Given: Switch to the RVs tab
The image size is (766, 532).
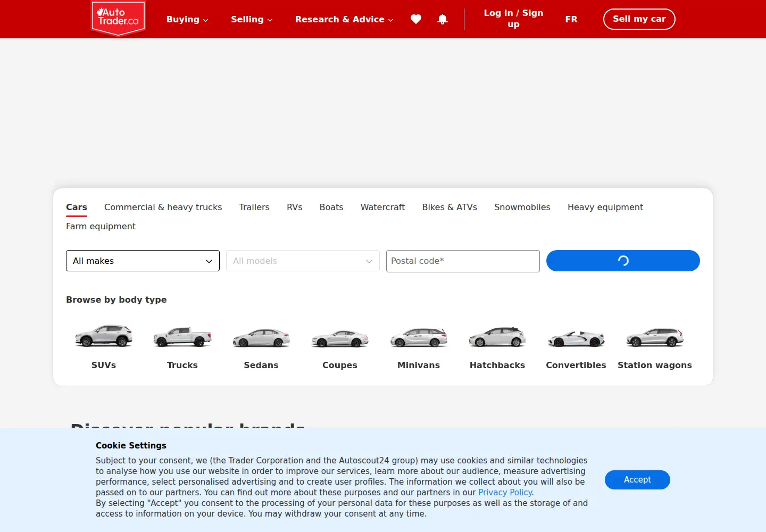Looking at the screenshot, I should (295, 207).
